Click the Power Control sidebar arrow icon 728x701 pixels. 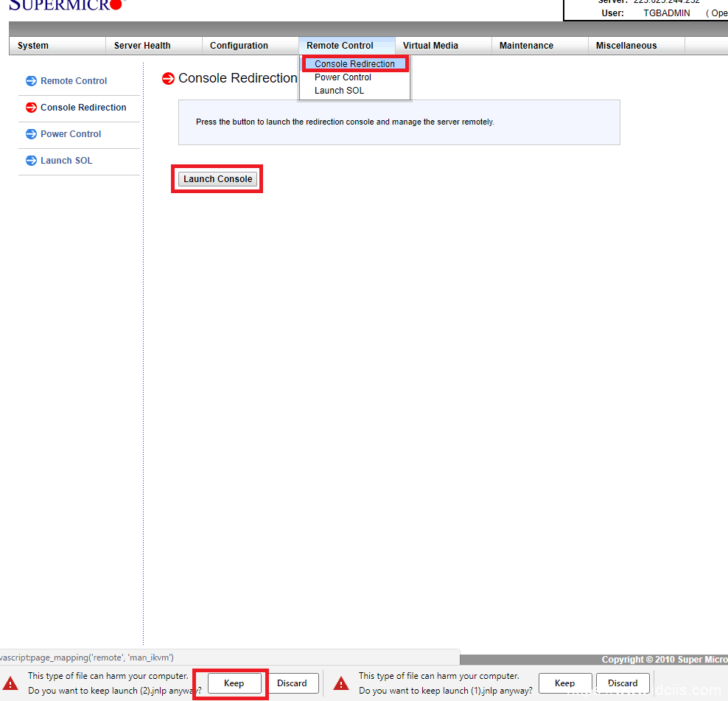pos(31,134)
